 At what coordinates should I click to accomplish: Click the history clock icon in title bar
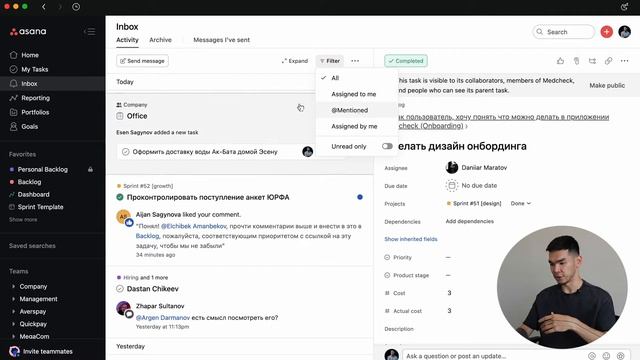76,7
